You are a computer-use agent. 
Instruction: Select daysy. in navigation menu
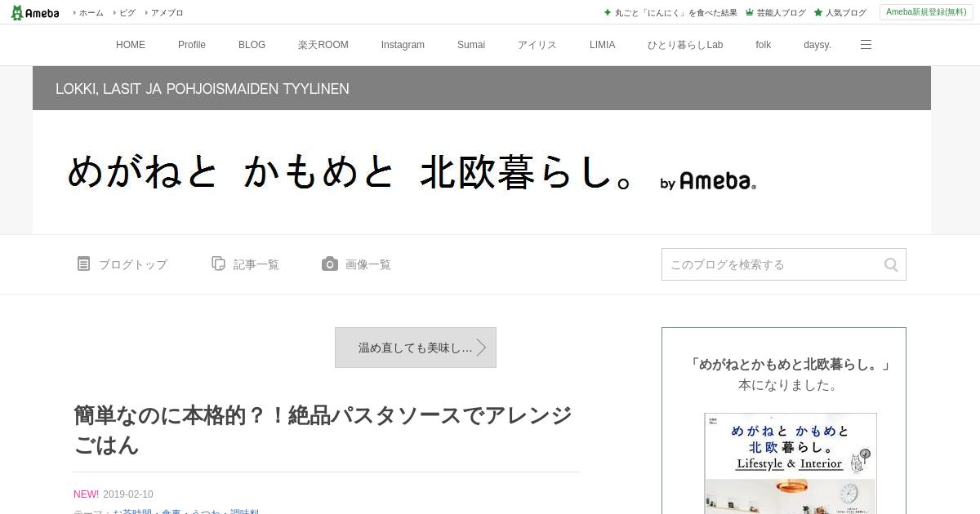817,45
